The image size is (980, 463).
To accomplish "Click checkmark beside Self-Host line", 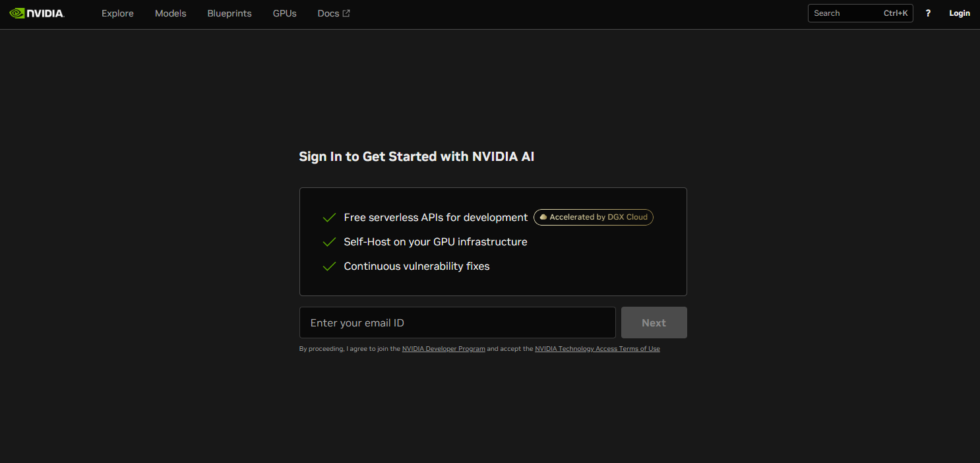I will coord(329,242).
